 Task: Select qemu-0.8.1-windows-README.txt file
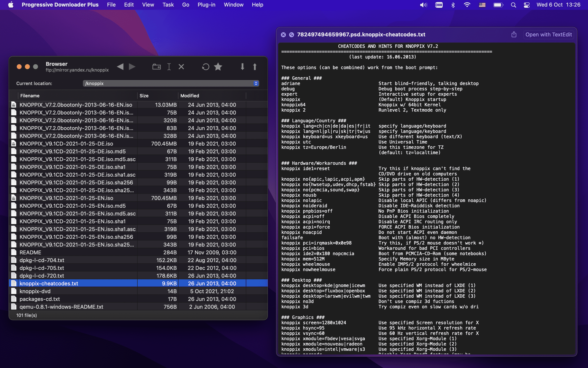coord(138,307)
